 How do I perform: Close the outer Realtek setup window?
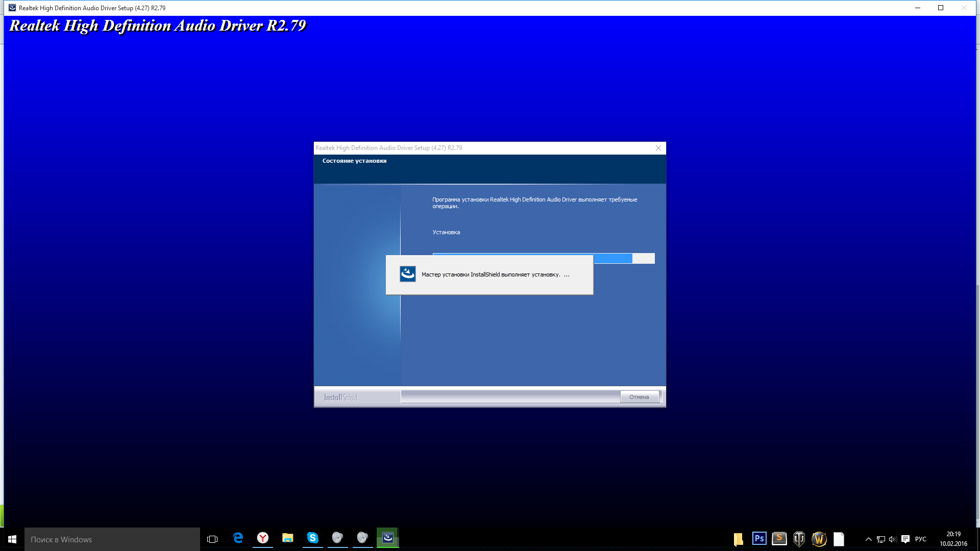coord(964,8)
